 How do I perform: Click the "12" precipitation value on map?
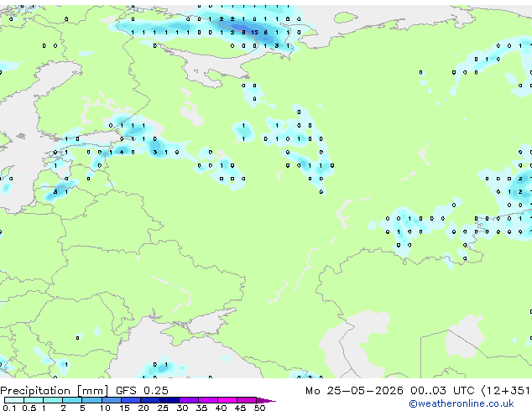[x=254, y=33]
